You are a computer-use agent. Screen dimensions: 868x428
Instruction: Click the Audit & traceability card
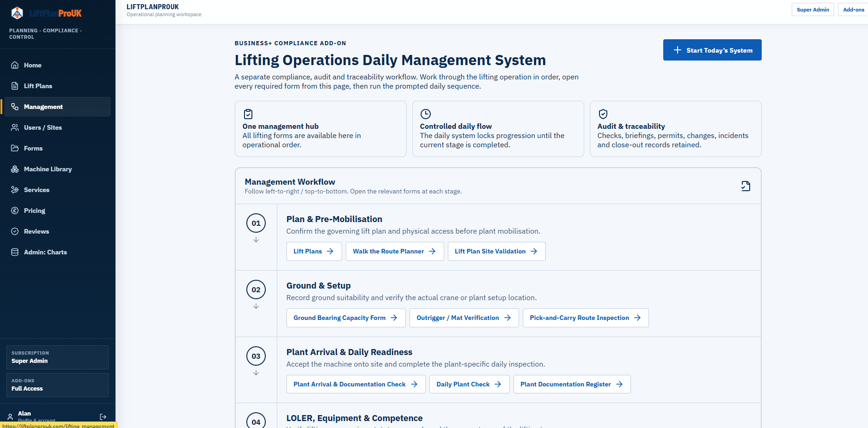[676, 129]
